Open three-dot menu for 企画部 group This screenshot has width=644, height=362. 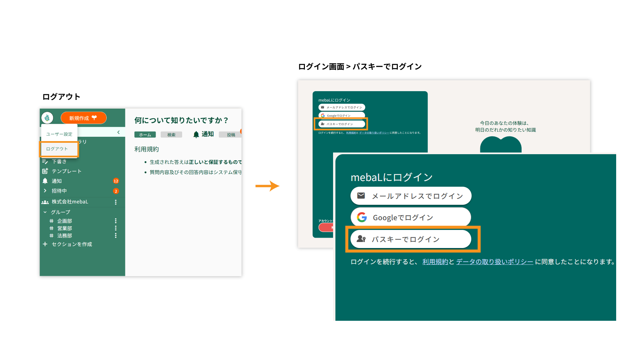click(116, 221)
